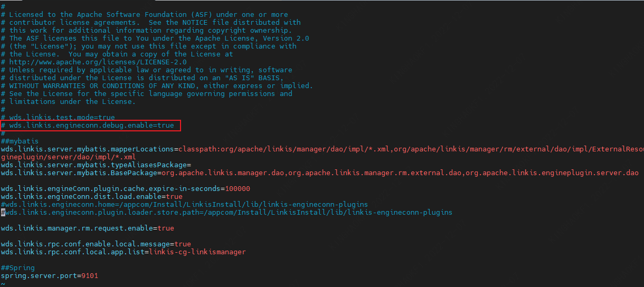Click the rpc.conf.enable.local.message property
The image size is (644, 287).
87,244
